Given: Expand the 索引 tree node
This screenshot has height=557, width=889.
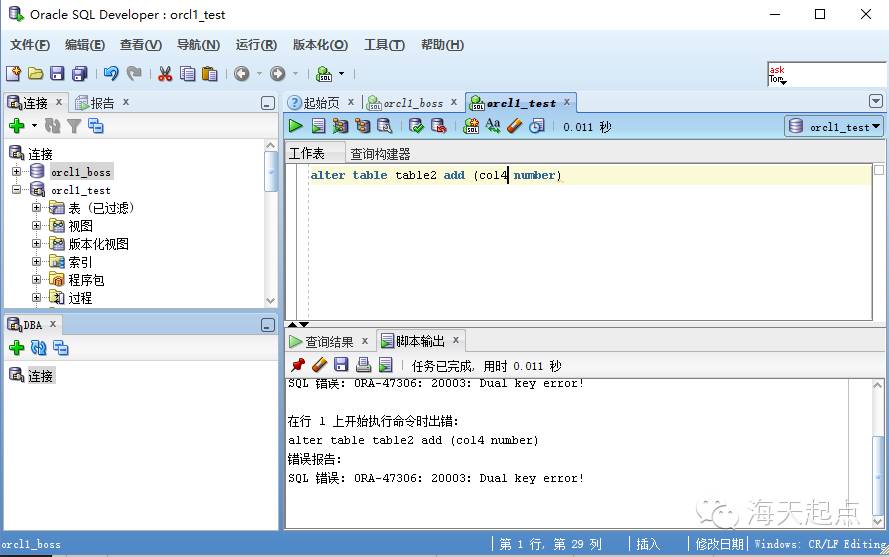Looking at the screenshot, I should (x=36, y=261).
